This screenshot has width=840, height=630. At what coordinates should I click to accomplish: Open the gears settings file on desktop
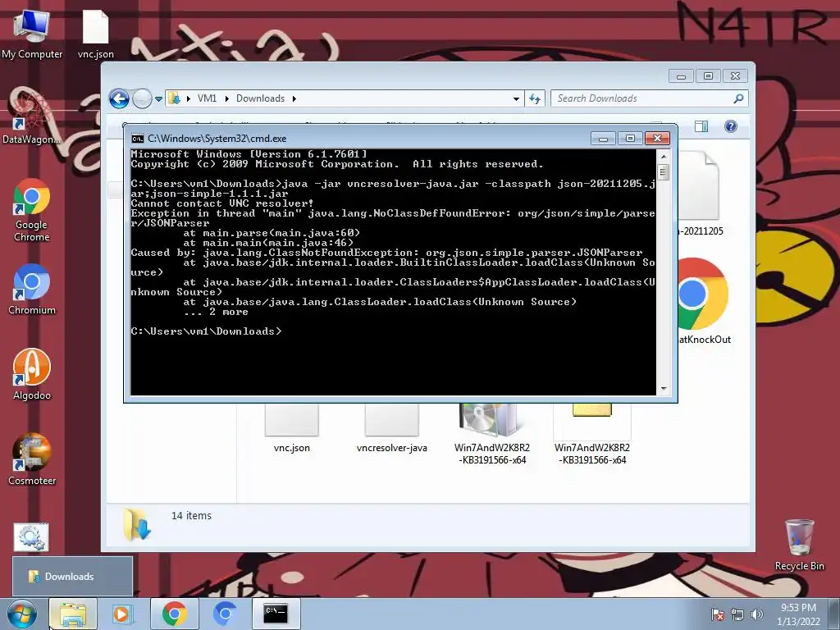click(30, 537)
